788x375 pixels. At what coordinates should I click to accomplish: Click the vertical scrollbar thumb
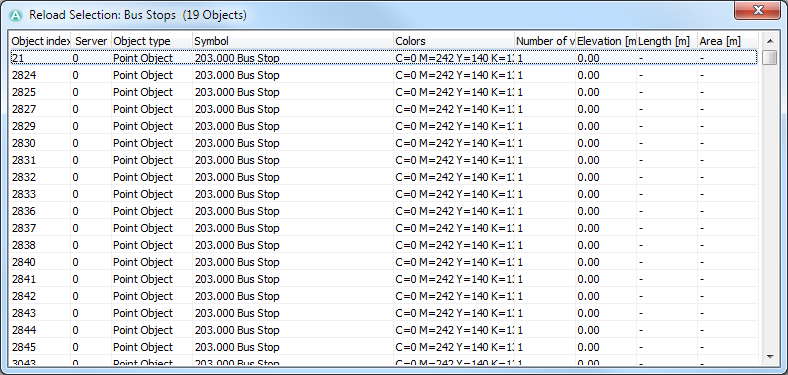pyautogui.click(x=769, y=58)
